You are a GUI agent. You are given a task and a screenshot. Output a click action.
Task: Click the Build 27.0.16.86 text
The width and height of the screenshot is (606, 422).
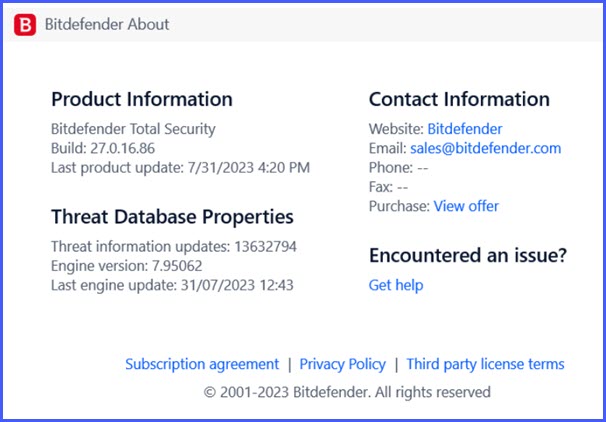point(103,148)
